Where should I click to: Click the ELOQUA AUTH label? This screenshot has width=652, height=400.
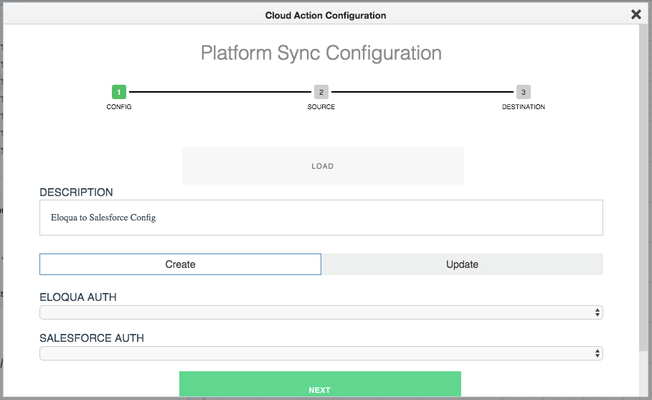coord(78,297)
